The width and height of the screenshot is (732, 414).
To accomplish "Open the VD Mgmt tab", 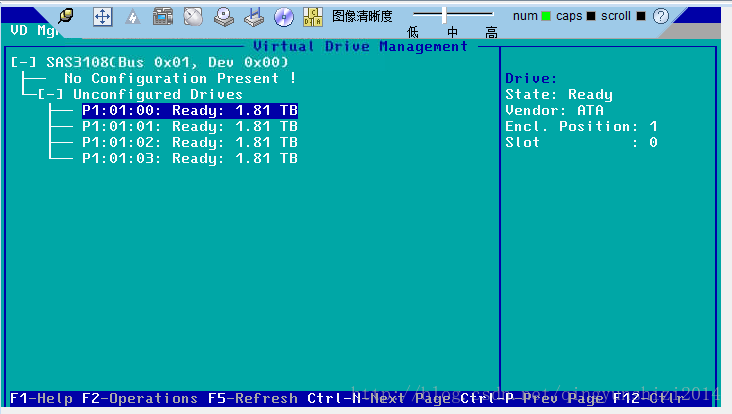I will [33, 30].
